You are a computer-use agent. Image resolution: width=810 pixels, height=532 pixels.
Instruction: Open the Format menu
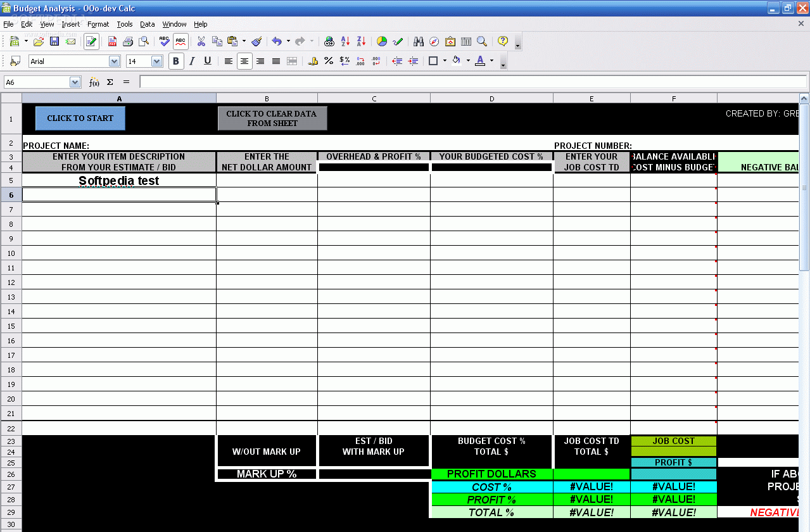pos(98,24)
